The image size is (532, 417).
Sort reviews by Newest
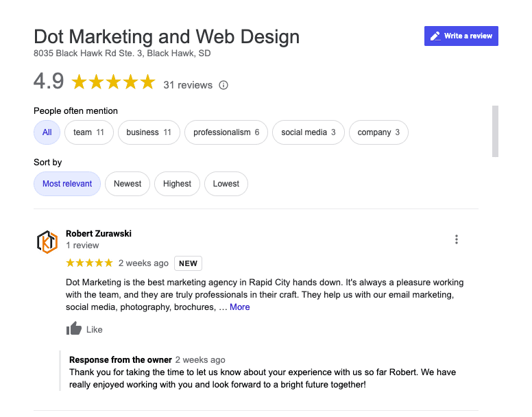128,184
